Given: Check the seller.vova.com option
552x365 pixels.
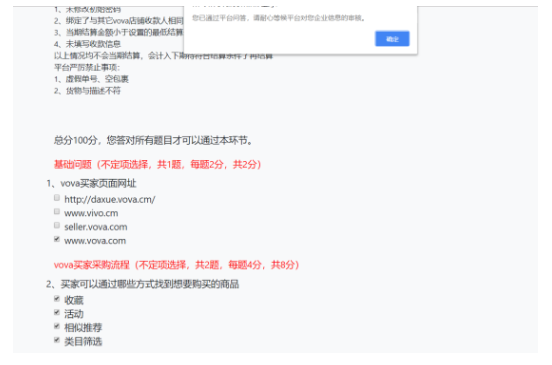Looking at the screenshot, I should coord(57,225).
